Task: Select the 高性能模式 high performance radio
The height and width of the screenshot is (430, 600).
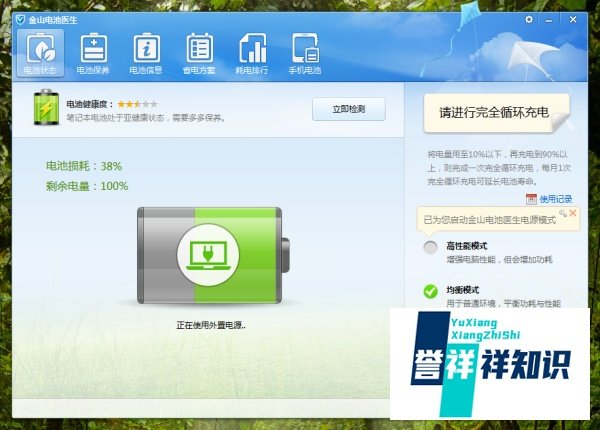Action: coord(430,248)
